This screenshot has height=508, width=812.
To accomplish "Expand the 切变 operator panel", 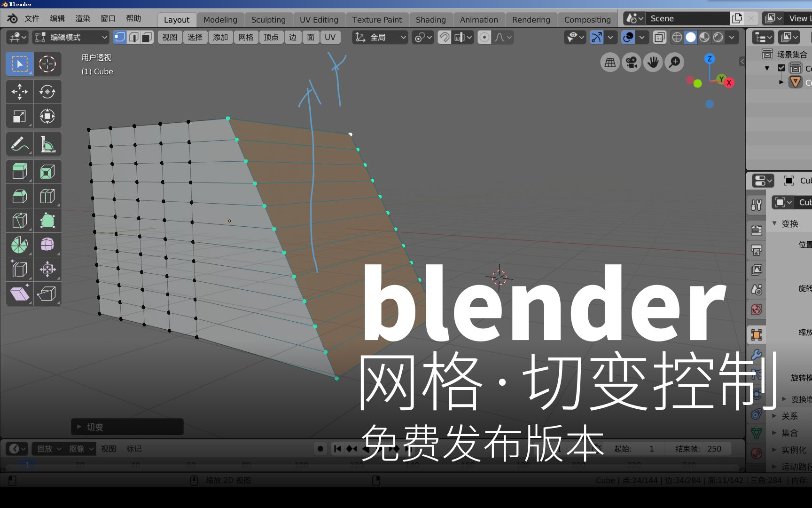I will tap(127, 427).
